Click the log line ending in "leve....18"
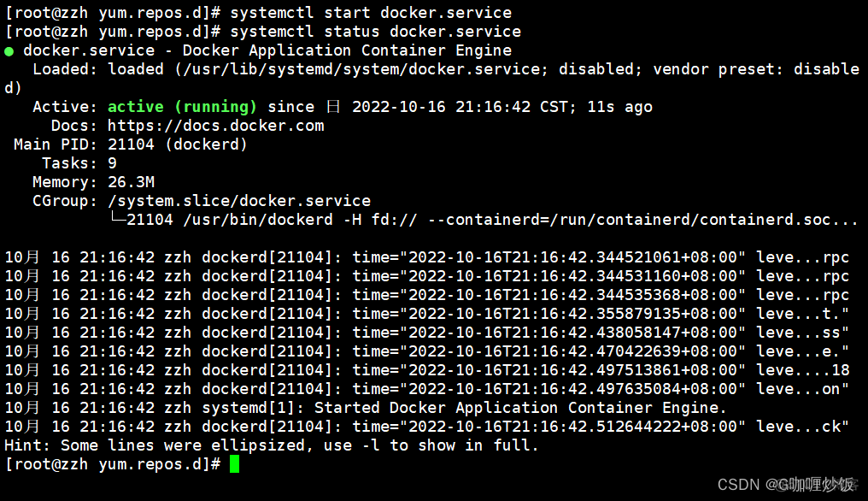868x501 pixels. (427, 370)
